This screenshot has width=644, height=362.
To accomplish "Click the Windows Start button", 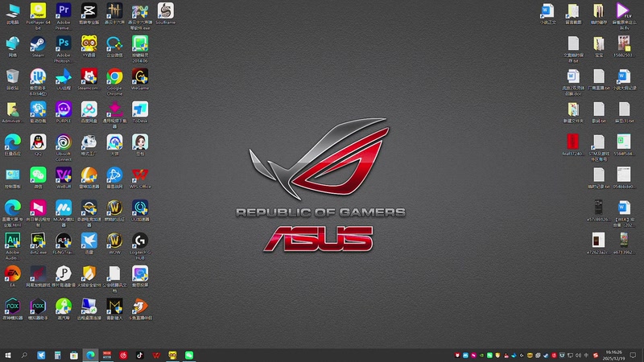I will (x=8, y=355).
